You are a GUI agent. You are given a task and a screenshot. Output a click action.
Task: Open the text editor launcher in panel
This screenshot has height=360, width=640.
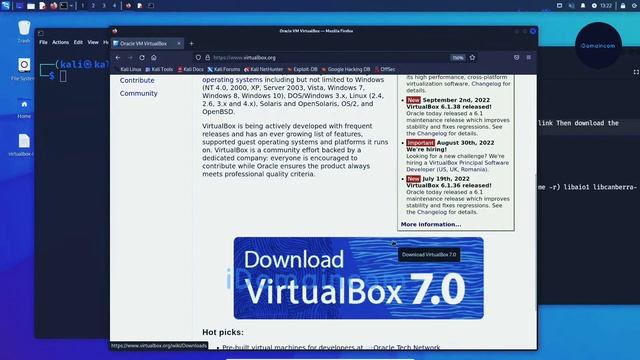[42, 6]
